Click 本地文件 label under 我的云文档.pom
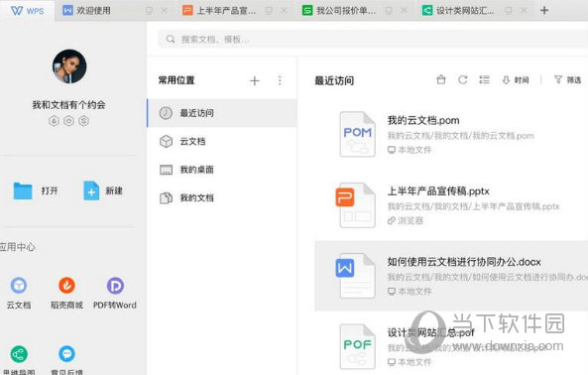 410,150
